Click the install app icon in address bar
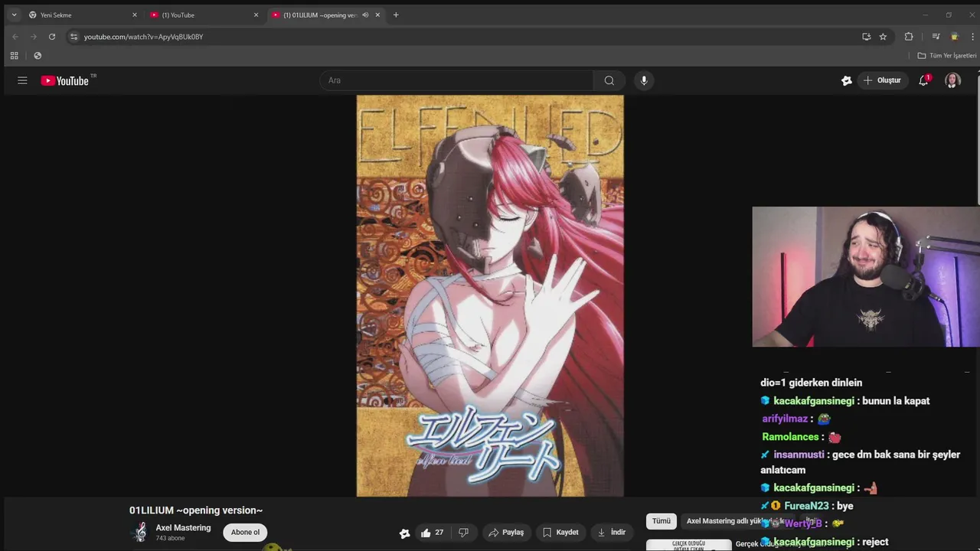The height and width of the screenshot is (551, 980). coord(866,37)
